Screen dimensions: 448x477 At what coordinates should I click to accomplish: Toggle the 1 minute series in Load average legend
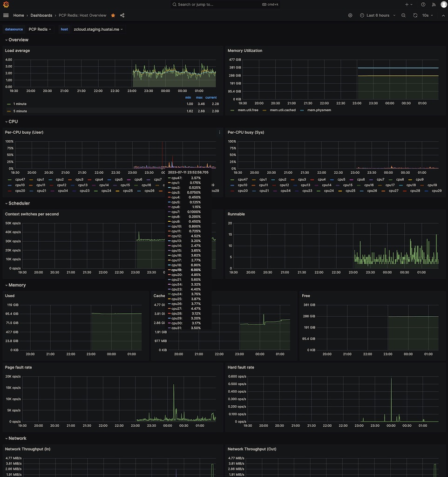(x=20, y=104)
